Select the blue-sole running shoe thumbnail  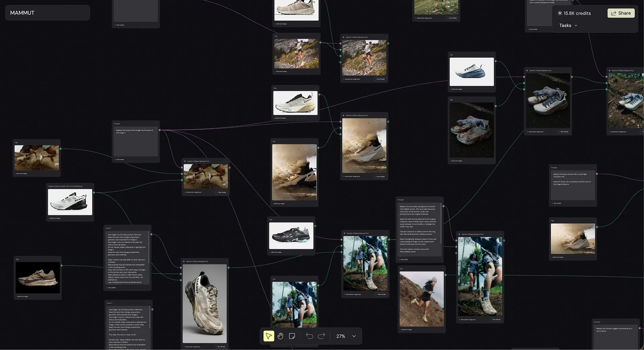(472, 72)
